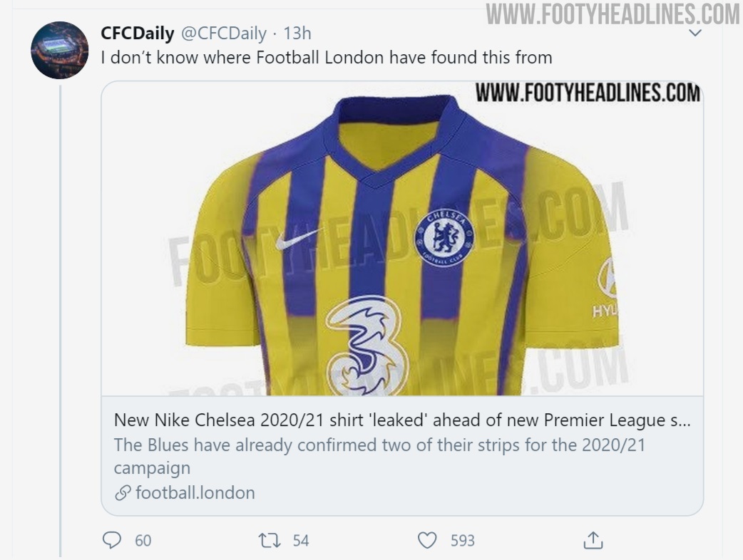Like the tweet with heart icon
This screenshot has height=560, width=743.
(x=426, y=541)
